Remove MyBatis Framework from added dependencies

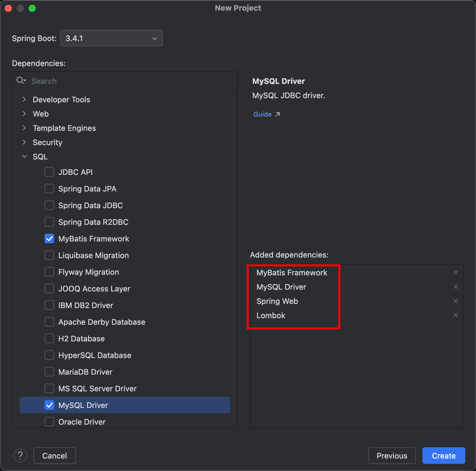(455, 272)
